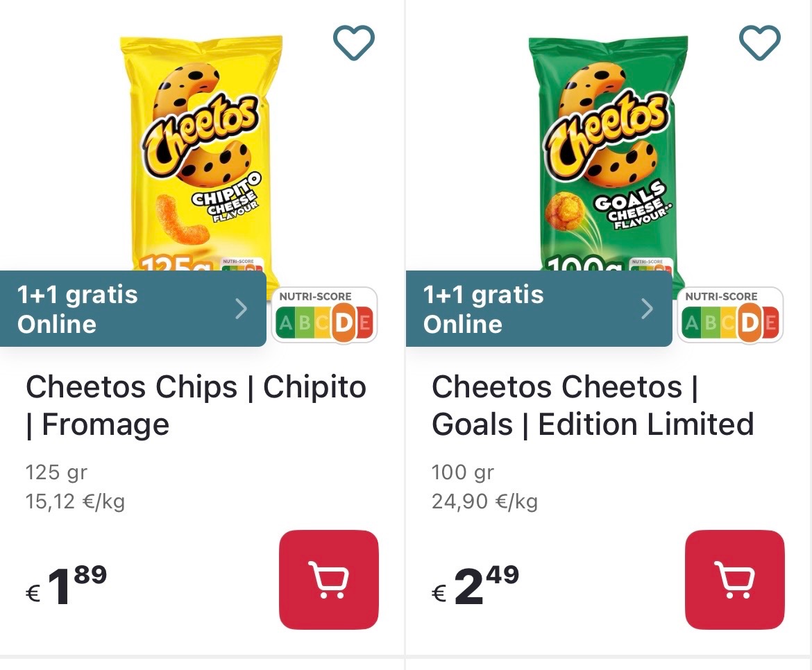Click the 15,12 €/kg unit price text
812x670 pixels.
(75, 501)
